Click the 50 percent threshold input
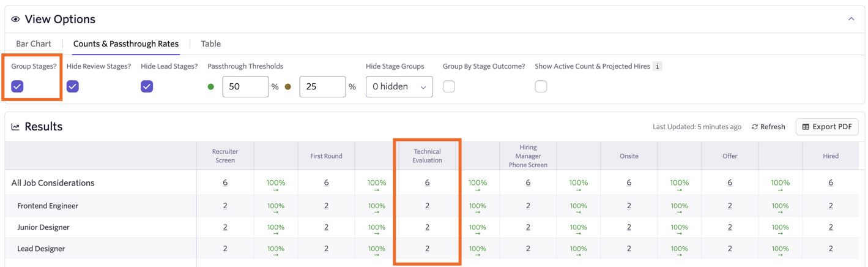 tap(245, 87)
